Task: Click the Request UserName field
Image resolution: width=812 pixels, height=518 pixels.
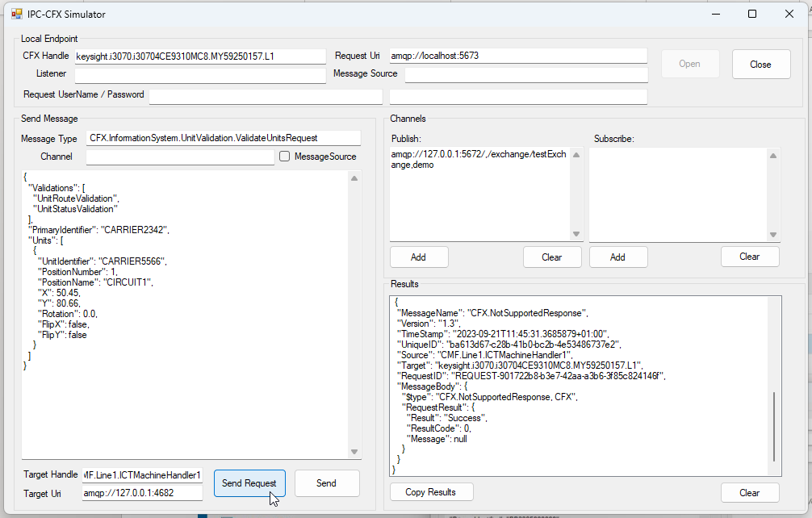Action: coord(266,96)
